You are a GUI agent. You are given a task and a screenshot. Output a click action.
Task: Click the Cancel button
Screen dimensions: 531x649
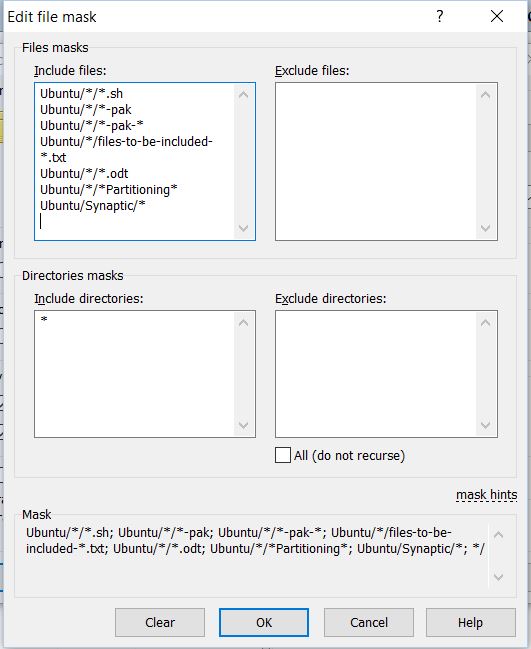click(369, 623)
